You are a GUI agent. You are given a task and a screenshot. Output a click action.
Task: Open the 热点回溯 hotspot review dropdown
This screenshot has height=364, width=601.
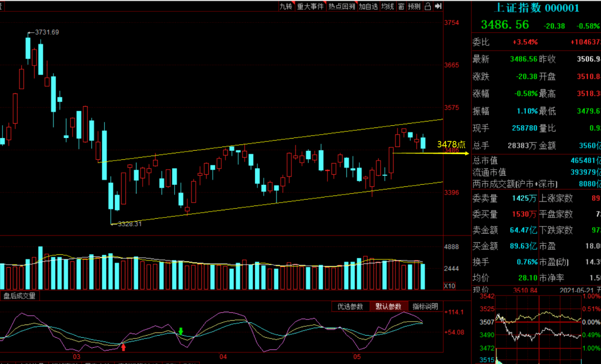point(341,7)
